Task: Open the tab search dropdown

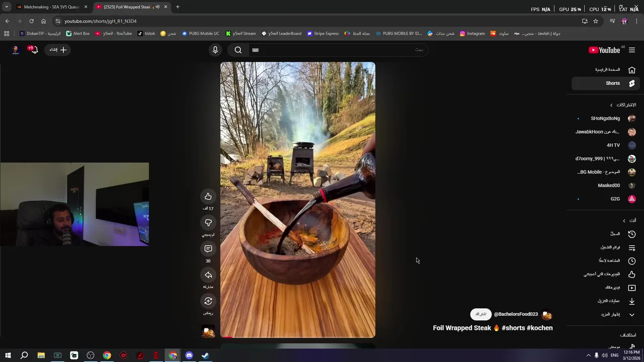Action: [7, 7]
